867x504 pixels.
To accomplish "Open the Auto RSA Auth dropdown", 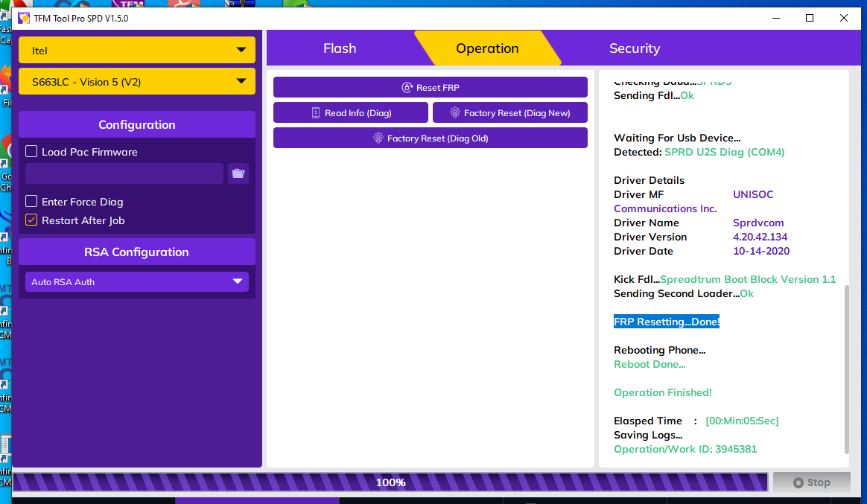I will pyautogui.click(x=137, y=282).
